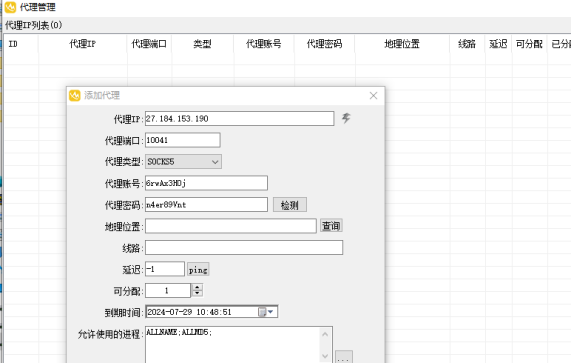Focus the 代理IP input field
572x363 pixels.
click(x=239, y=119)
